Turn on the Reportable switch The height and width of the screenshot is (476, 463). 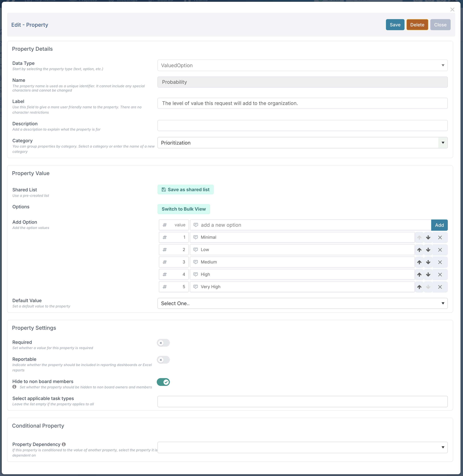pos(163,360)
